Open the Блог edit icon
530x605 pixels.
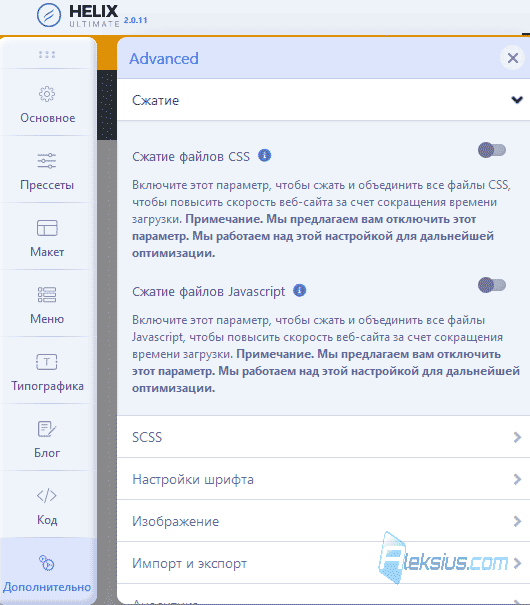[x=47, y=429]
